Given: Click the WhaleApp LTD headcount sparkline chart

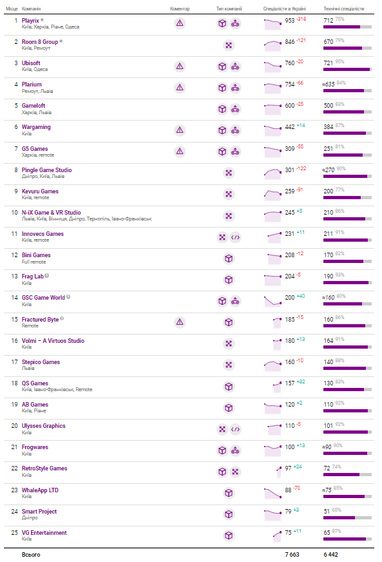Looking at the screenshot, I should [273, 493].
